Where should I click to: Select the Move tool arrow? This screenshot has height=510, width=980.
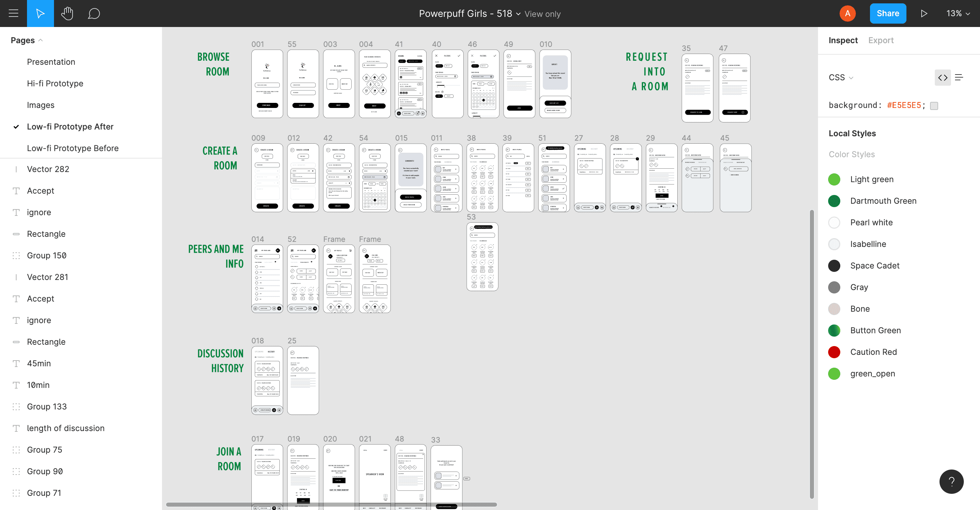click(40, 13)
